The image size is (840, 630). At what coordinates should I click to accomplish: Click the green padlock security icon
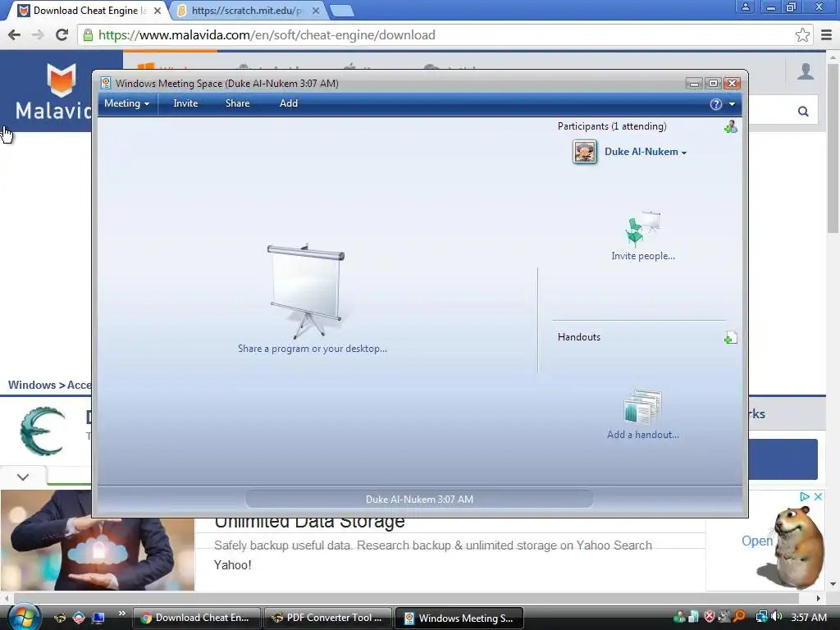tap(88, 35)
